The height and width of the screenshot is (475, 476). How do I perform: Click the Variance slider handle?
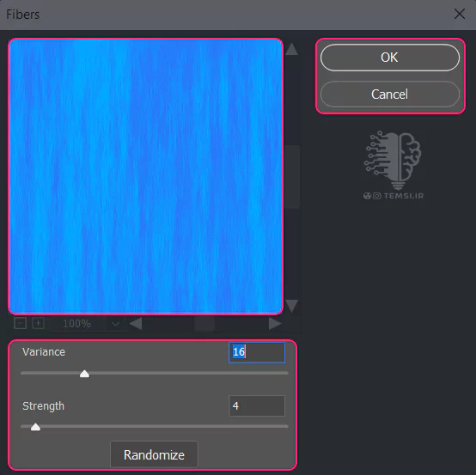click(84, 374)
